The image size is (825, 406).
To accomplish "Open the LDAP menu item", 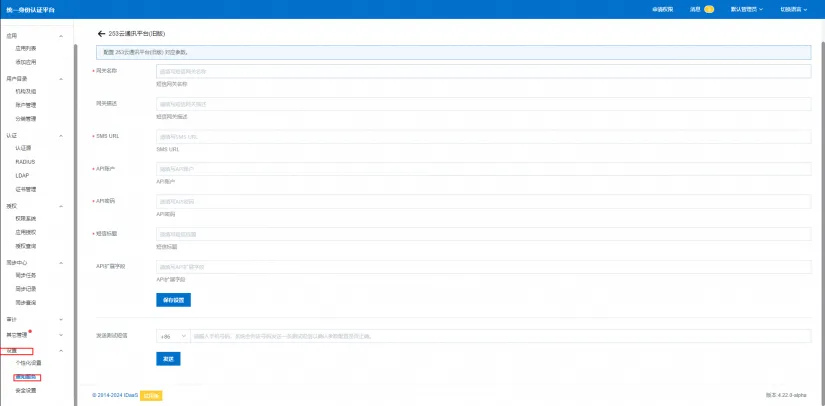I will 22,175.
